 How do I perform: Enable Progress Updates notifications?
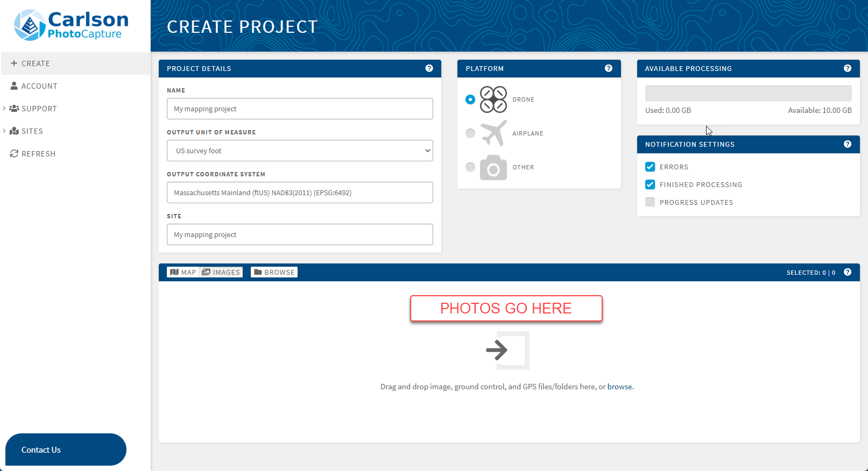[650, 202]
